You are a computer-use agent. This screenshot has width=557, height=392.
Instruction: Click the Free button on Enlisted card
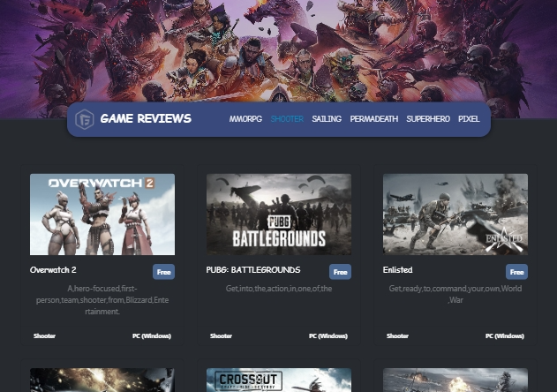[x=517, y=272]
